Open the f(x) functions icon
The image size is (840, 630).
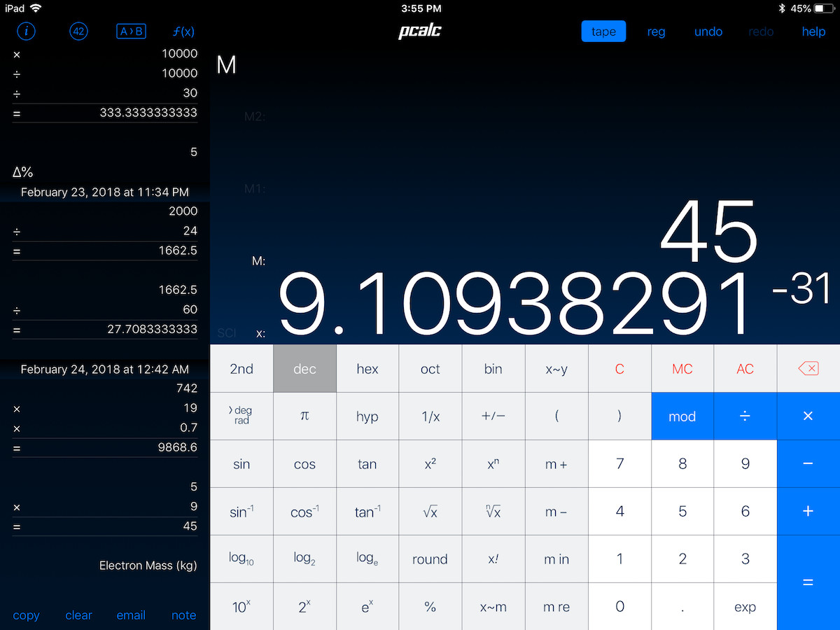pyautogui.click(x=183, y=31)
